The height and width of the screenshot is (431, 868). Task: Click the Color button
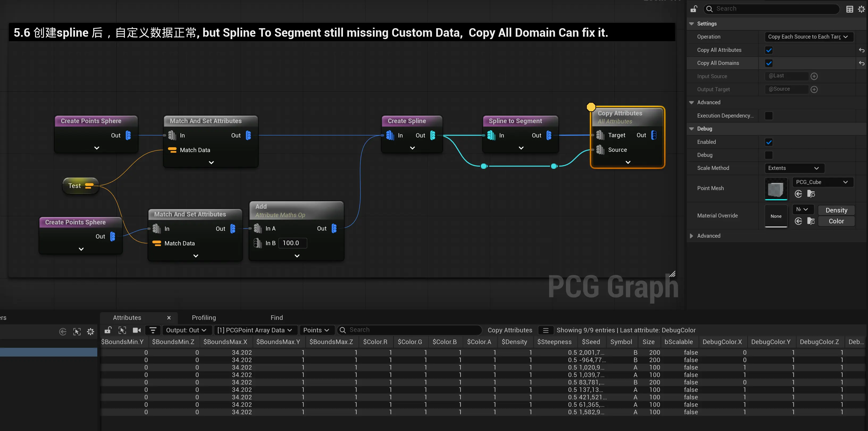[836, 221]
